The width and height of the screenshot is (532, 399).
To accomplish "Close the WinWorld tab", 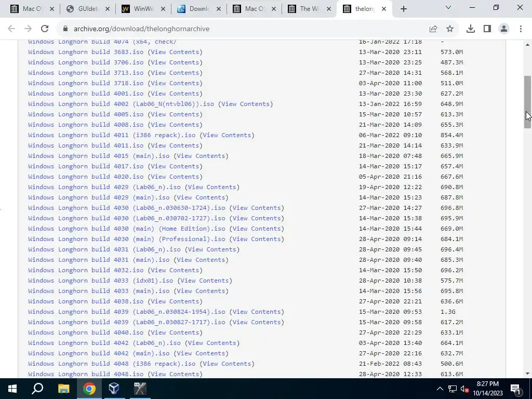I will [x=163, y=9].
